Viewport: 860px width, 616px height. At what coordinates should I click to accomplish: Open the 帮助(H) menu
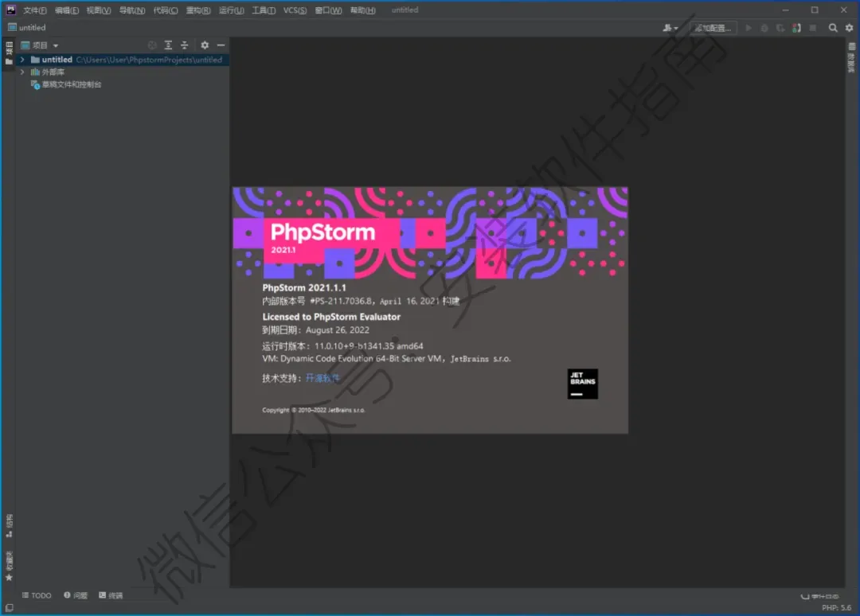pos(363,10)
